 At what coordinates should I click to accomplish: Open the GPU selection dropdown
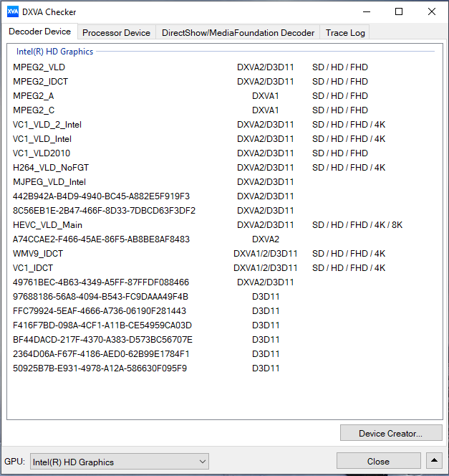[x=119, y=462]
